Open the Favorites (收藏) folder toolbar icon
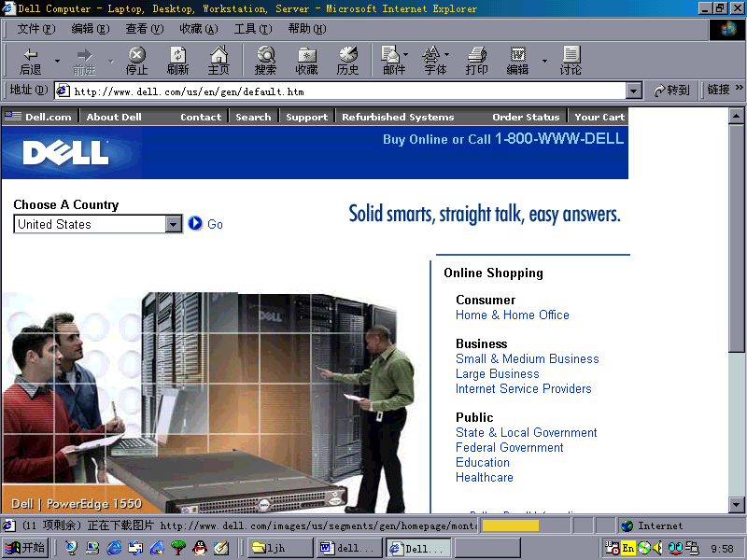This screenshot has height=560, width=747. click(307, 61)
